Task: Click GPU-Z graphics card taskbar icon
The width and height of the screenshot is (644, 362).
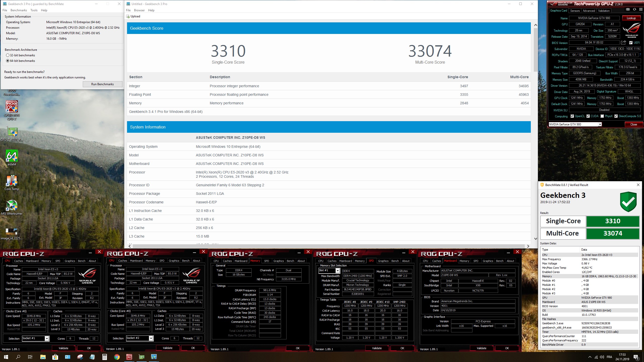Action: [142, 357]
